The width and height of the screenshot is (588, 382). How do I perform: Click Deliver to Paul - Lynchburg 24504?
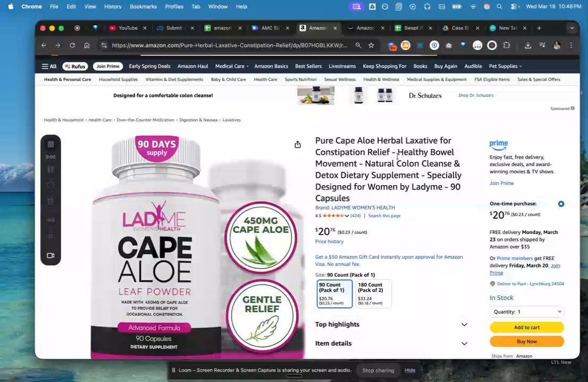530,284
